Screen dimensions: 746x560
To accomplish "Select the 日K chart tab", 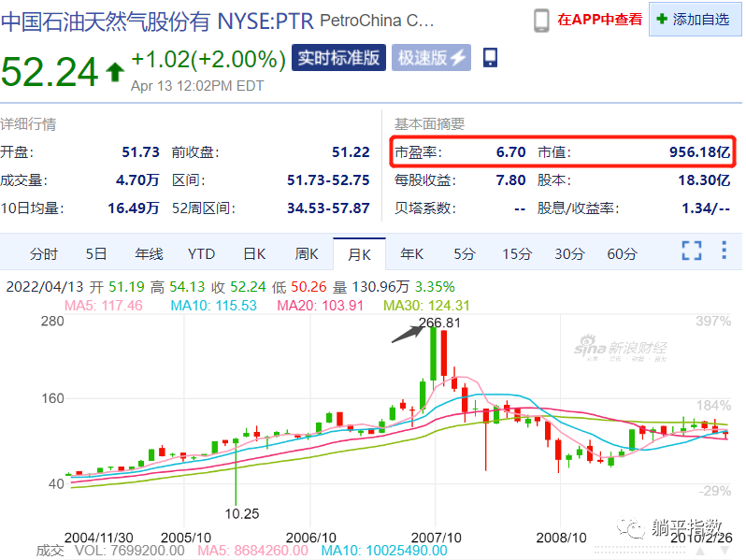I will click(x=254, y=254).
